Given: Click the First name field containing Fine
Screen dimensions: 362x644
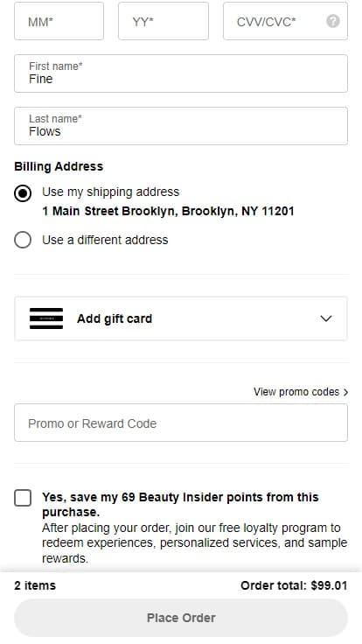Looking at the screenshot, I should pyautogui.click(x=181, y=73).
